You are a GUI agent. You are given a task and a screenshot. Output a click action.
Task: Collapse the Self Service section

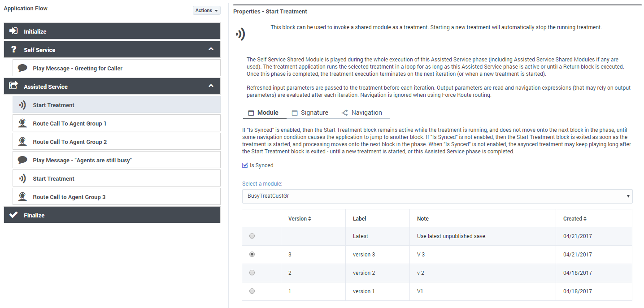coord(211,49)
